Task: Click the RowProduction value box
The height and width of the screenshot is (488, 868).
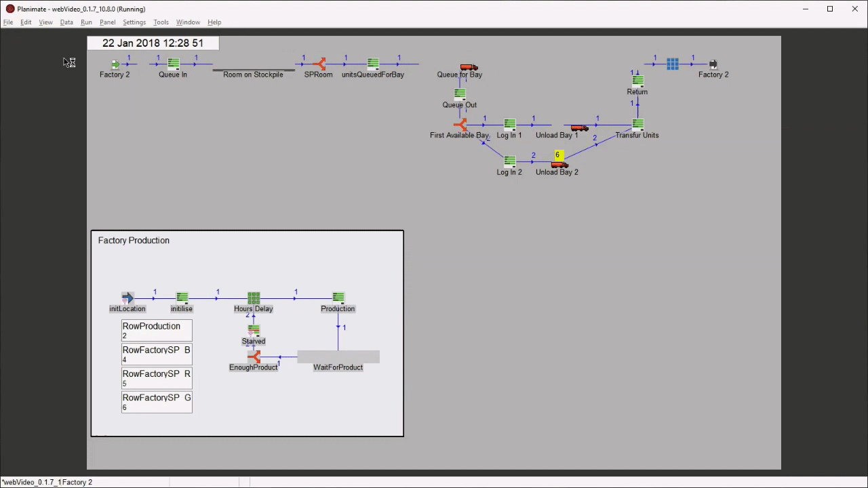Action: click(157, 331)
